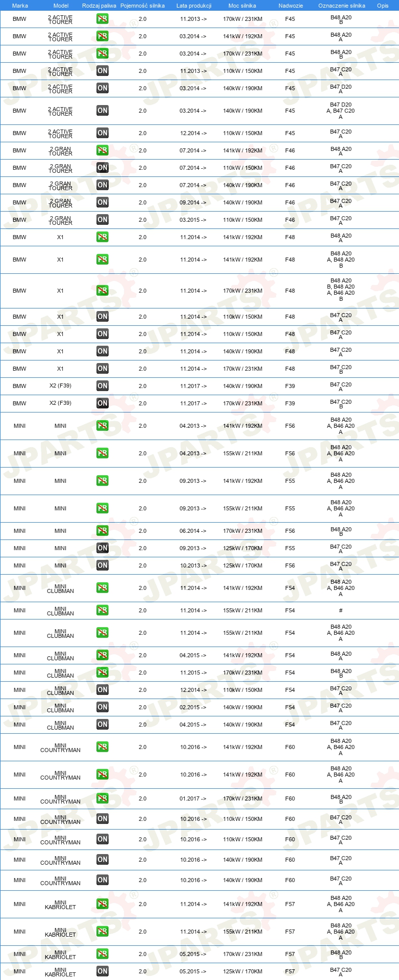Click the Opis column header
Screen dimensions: 399x980
[383, 6]
